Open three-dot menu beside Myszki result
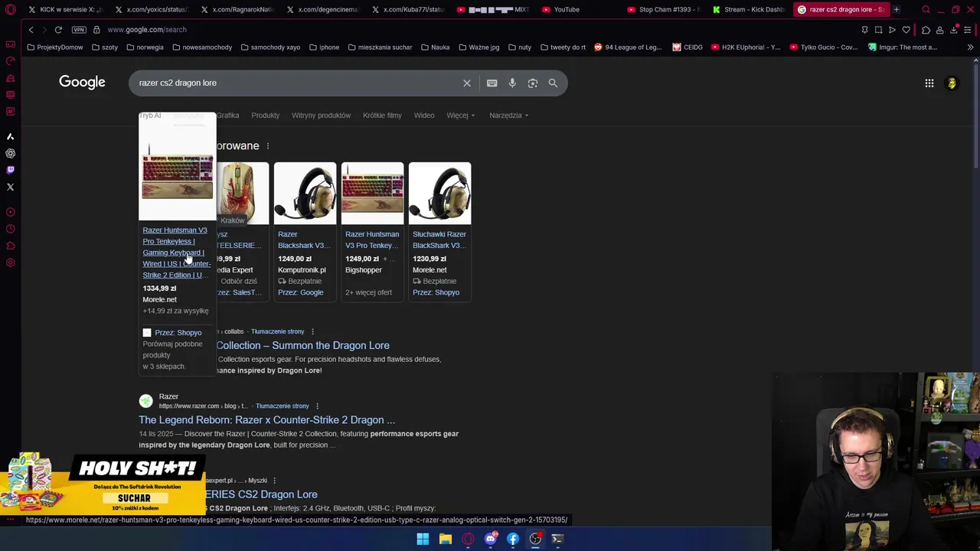Viewport: 980px width, 551px height. tap(274, 481)
